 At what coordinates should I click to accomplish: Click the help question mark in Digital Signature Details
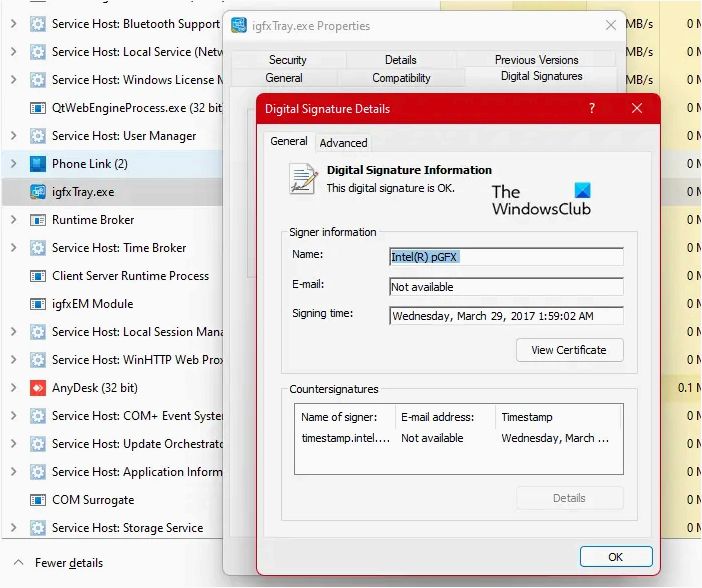pyautogui.click(x=592, y=108)
